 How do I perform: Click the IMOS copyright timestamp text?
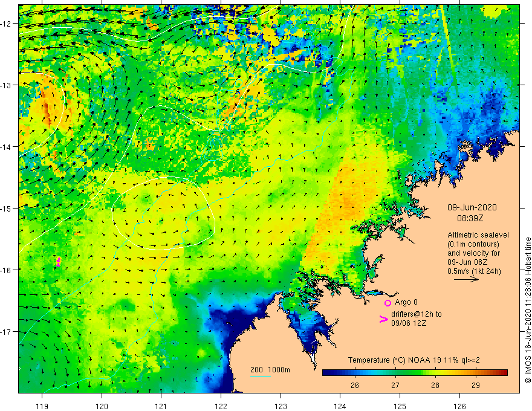click(x=528, y=310)
